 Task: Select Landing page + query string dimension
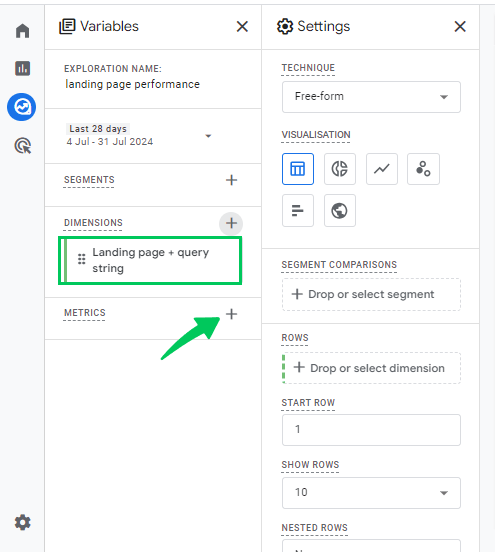click(150, 261)
